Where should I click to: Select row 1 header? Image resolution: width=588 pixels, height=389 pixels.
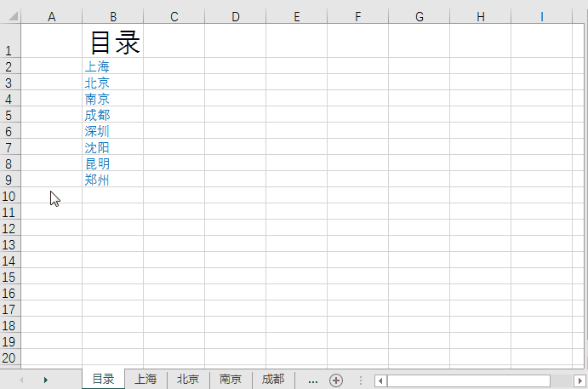[10, 41]
